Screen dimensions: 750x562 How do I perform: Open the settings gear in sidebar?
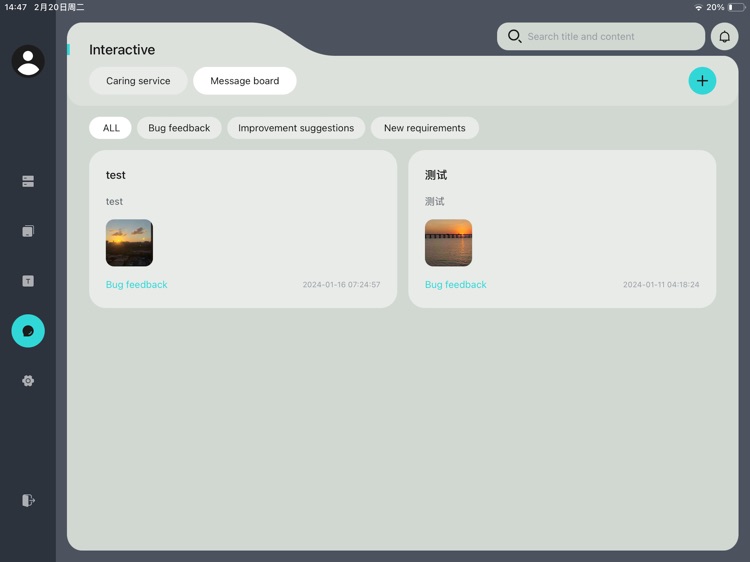[x=28, y=381]
